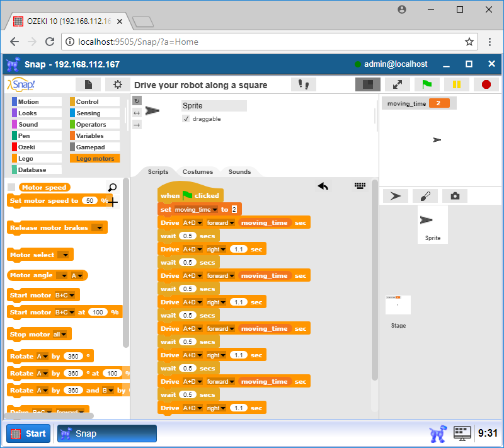
Task: Select the Database block category
Action: [x=37, y=169]
